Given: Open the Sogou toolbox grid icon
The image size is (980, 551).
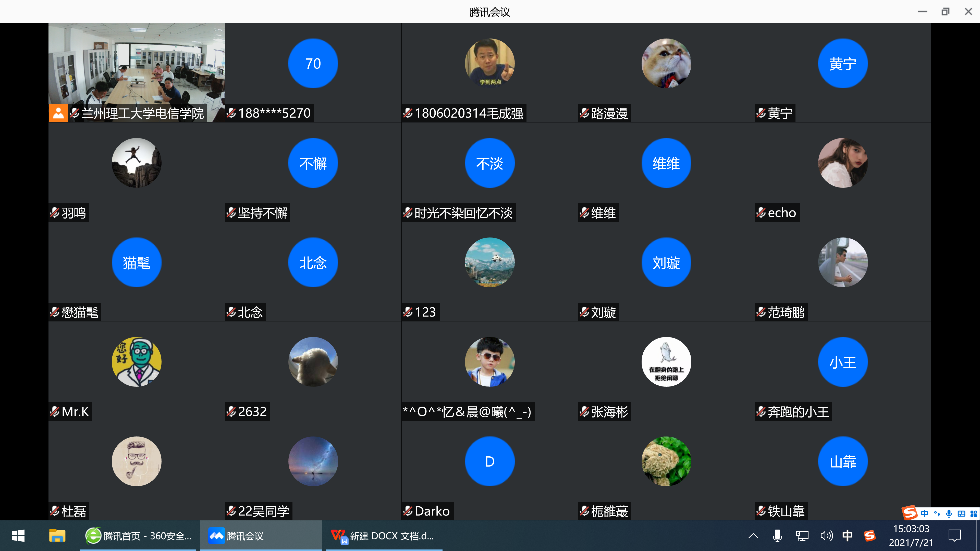Looking at the screenshot, I should [x=974, y=514].
